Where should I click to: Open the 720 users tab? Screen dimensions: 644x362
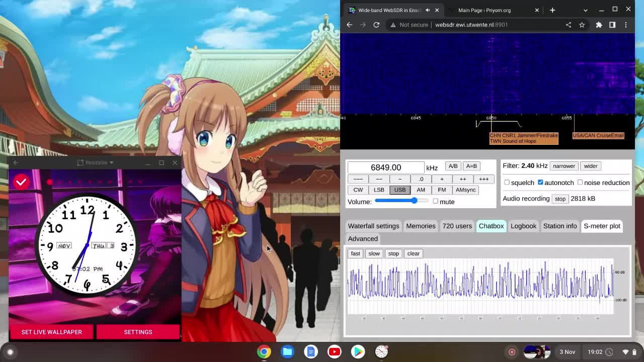point(457,226)
